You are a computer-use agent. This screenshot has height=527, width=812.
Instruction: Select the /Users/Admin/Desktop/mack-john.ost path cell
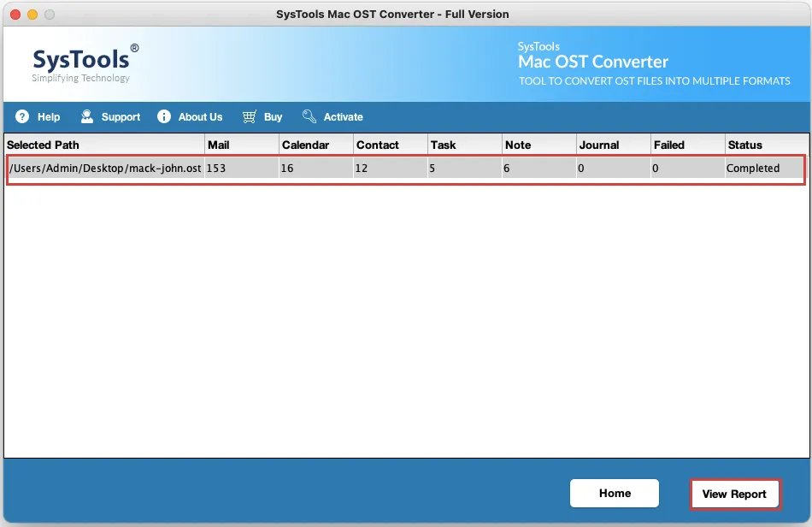[106, 169]
